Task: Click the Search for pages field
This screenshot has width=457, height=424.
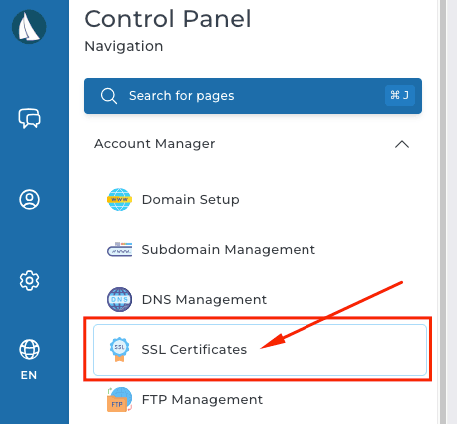Action: (x=253, y=96)
